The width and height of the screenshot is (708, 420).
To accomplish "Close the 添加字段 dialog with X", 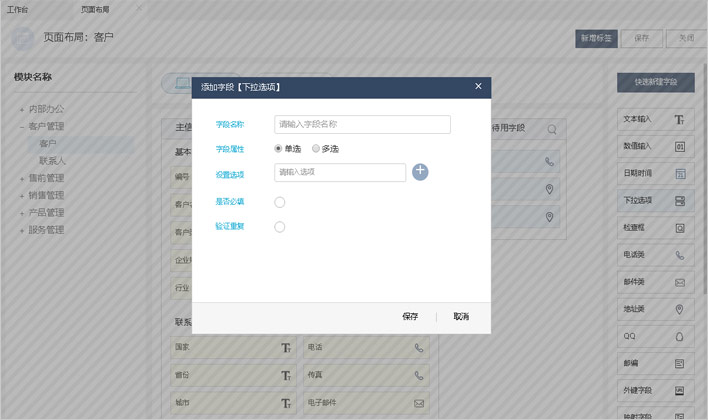I will (478, 87).
